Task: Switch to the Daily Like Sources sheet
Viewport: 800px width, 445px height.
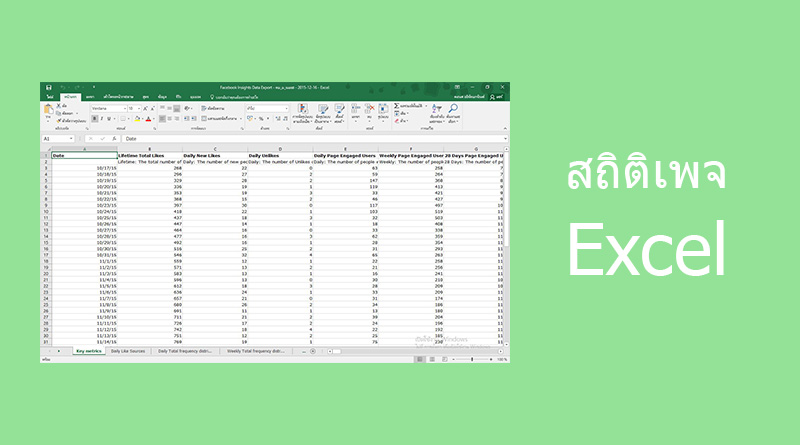Action: (x=128, y=351)
